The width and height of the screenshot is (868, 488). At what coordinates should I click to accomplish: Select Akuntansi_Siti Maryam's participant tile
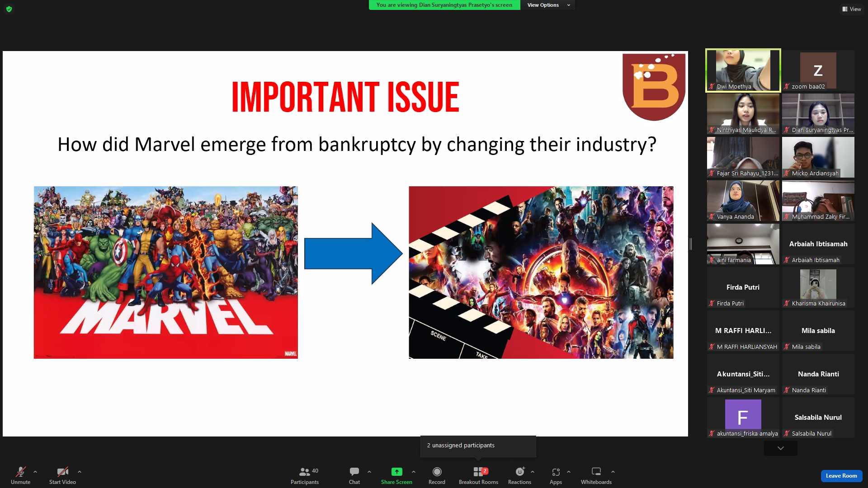(x=743, y=374)
